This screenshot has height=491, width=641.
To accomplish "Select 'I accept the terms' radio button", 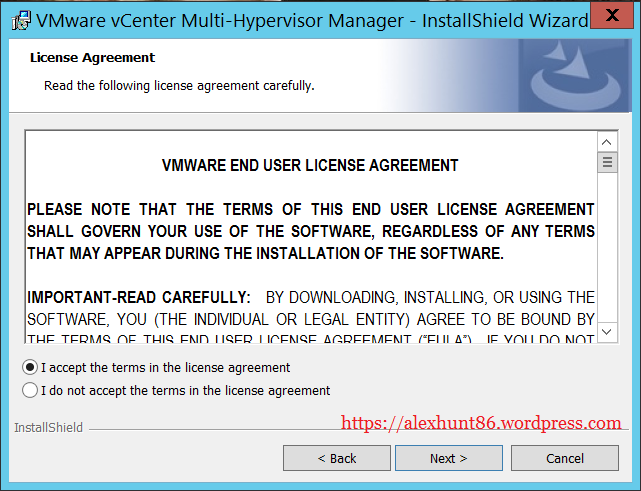I will click(x=30, y=368).
